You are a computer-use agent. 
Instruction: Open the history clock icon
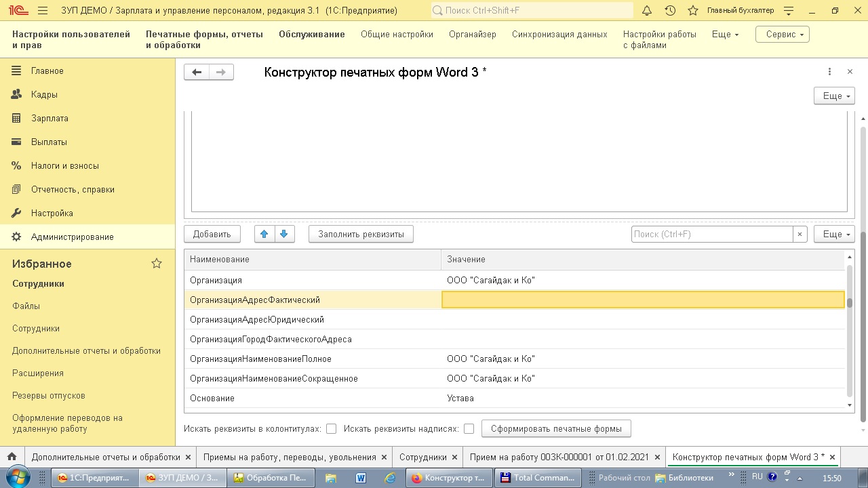pos(670,11)
